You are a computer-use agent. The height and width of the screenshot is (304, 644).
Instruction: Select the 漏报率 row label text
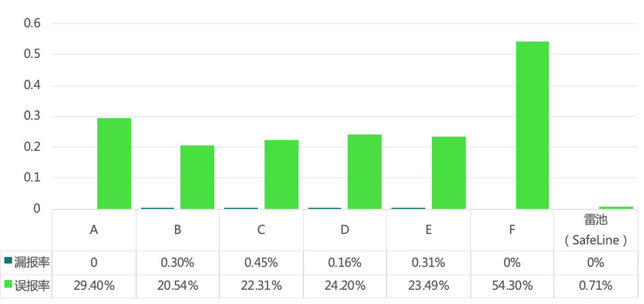click(x=32, y=262)
